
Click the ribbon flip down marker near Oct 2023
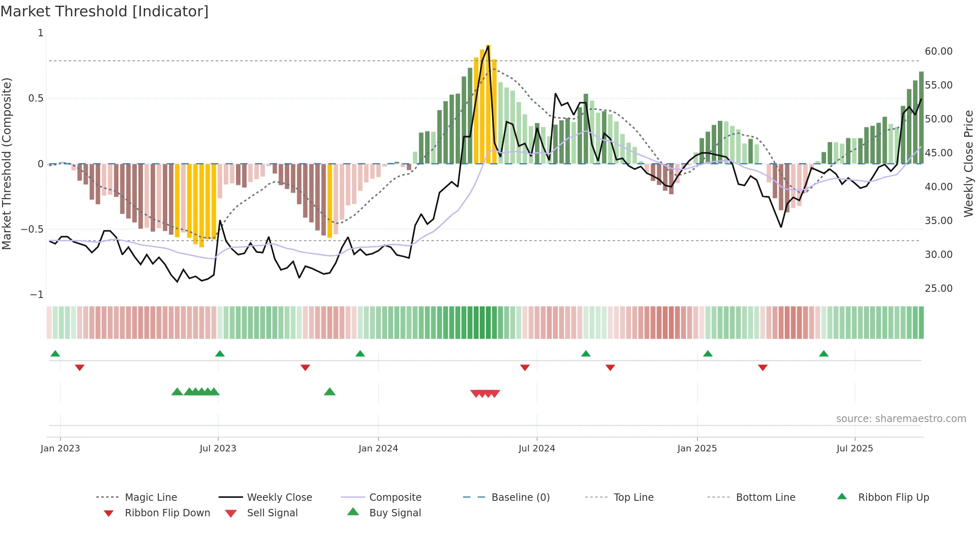[x=305, y=368]
